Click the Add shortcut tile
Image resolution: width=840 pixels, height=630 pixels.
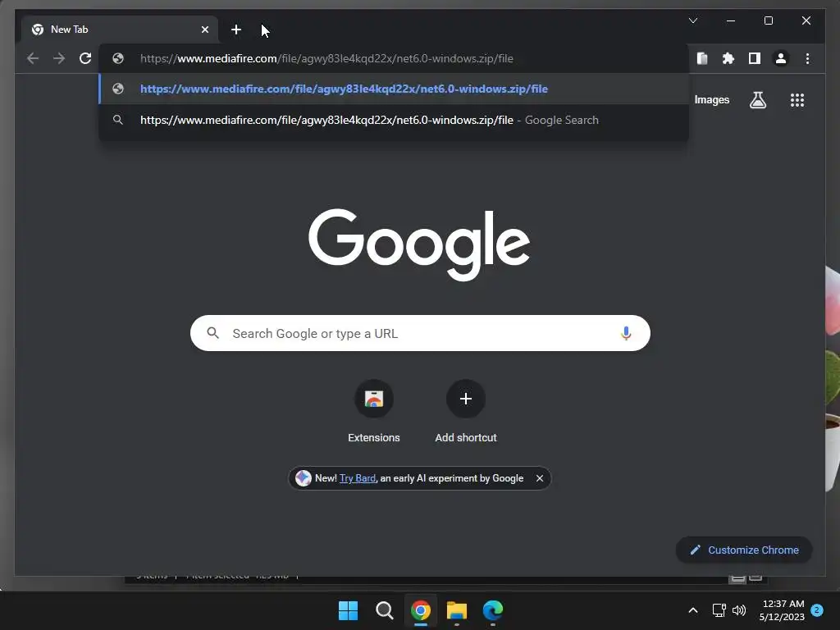pos(466,412)
